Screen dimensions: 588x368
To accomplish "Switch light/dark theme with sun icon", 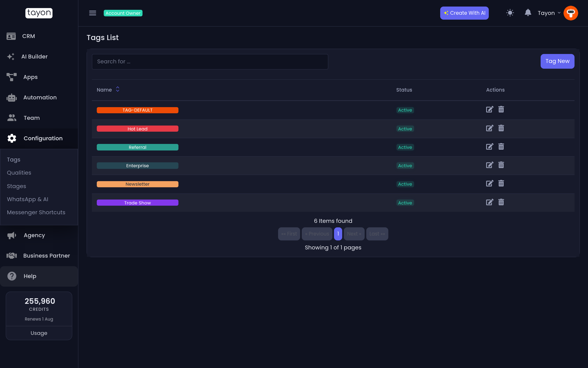I will click(x=510, y=13).
